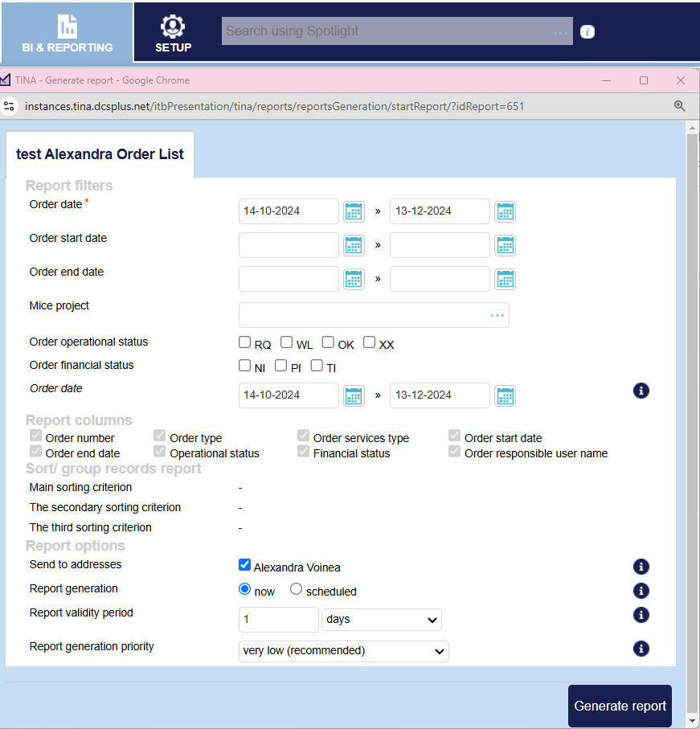Enable the RQ operational status checkbox
This screenshot has width=700, height=729.
(x=245, y=342)
